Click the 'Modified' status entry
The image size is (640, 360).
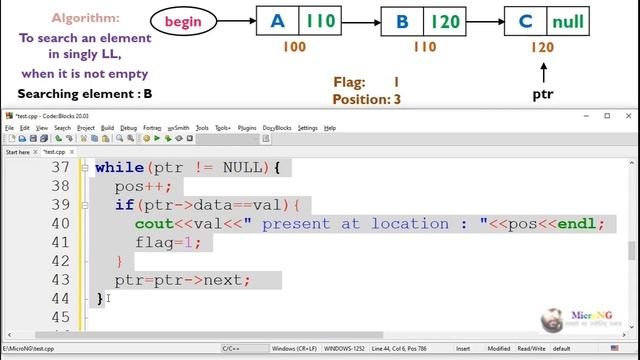pyautogui.click(x=499, y=348)
